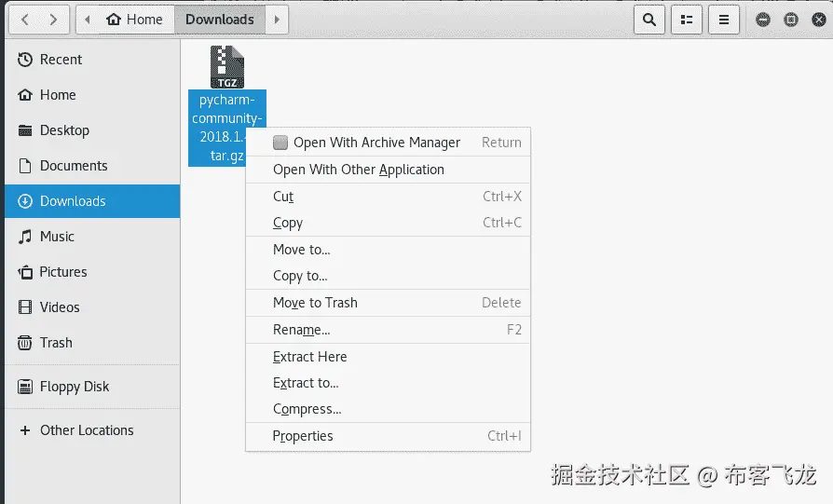833x504 pixels.
Task: Collapse the path bar left arrow
Action: pyautogui.click(x=87, y=19)
